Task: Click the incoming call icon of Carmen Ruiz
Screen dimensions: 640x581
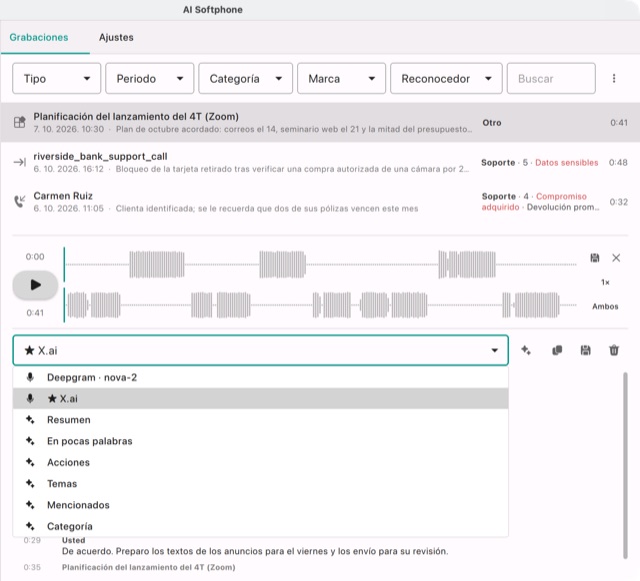Action: coord(19,201)
